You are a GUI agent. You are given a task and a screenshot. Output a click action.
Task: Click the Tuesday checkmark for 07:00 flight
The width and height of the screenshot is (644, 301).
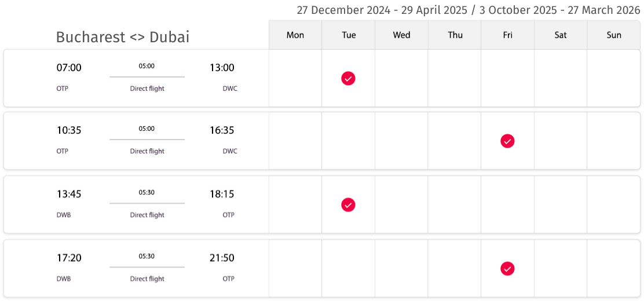click(348, 78)
